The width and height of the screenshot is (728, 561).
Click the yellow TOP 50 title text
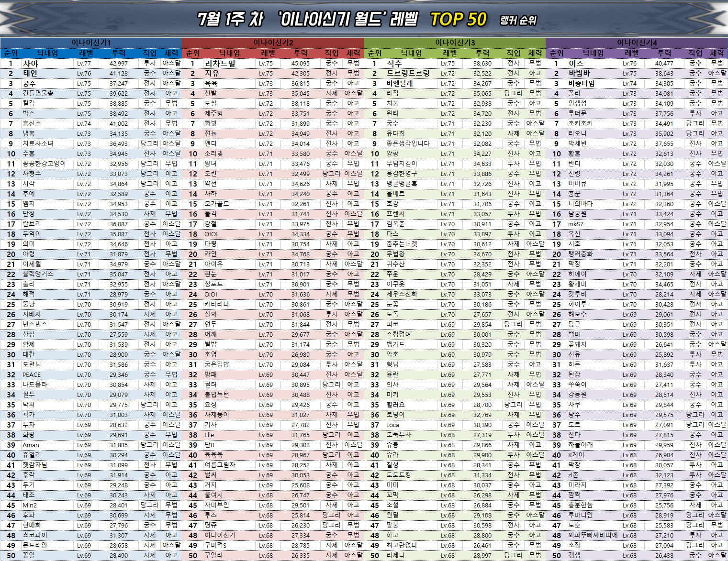tap(458, 20)
